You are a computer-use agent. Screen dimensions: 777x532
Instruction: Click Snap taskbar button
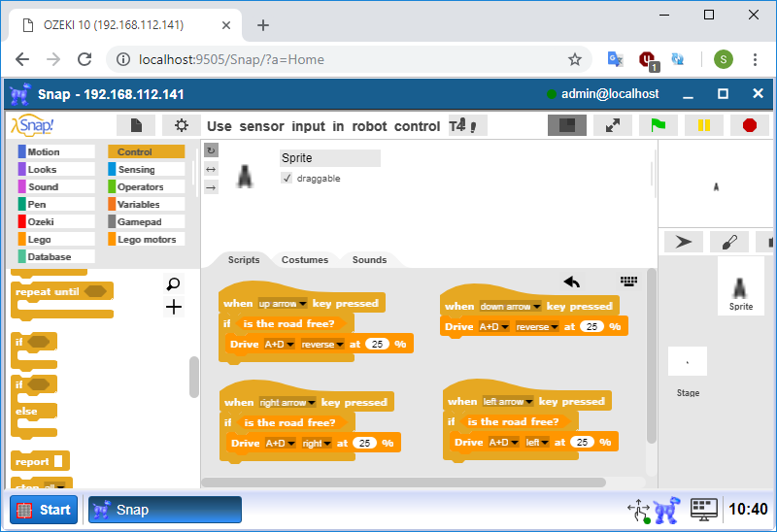coord(165,510)
